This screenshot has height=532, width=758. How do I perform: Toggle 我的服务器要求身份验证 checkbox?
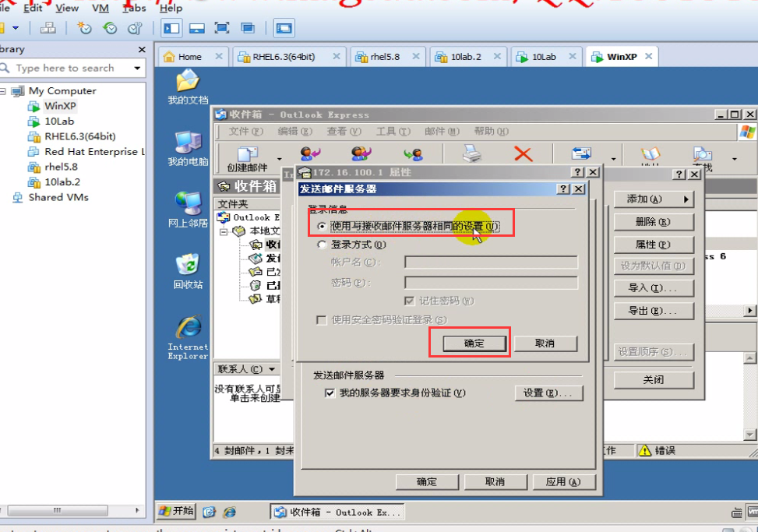(x=330, y=393)
